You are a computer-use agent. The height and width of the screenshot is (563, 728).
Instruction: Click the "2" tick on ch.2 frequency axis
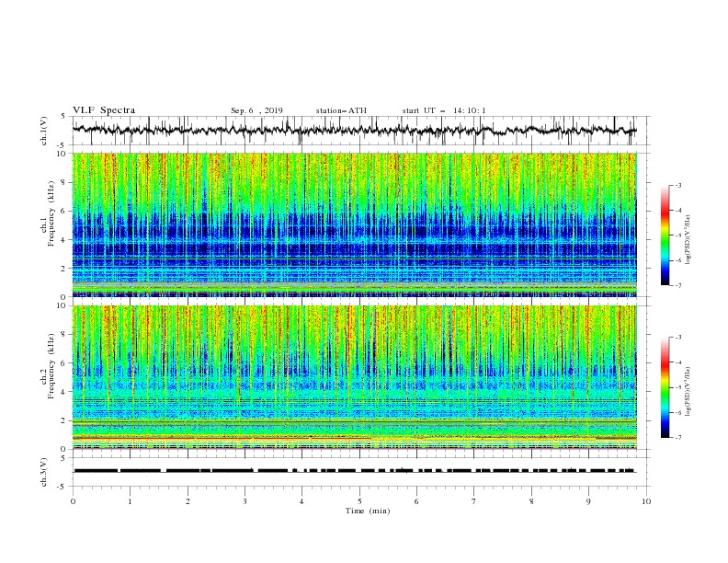(x=63, y=420)
